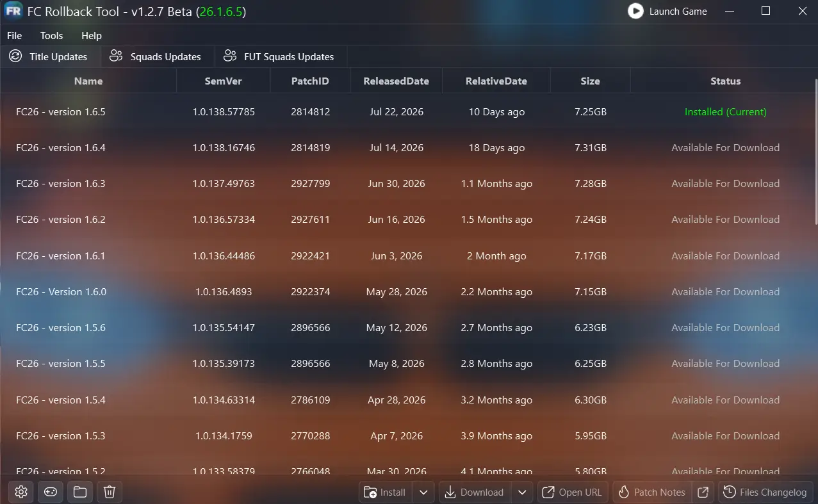
Task: Click the vertical scrollbar thumb
Action: tap(815, 151)
